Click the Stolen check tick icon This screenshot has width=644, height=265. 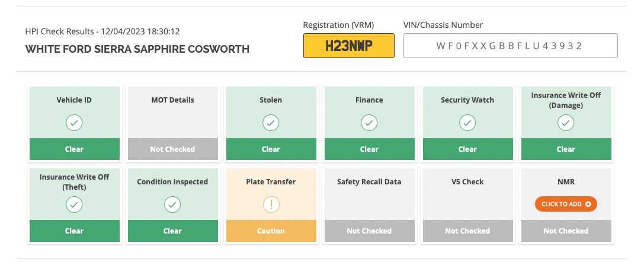(271, 123)
